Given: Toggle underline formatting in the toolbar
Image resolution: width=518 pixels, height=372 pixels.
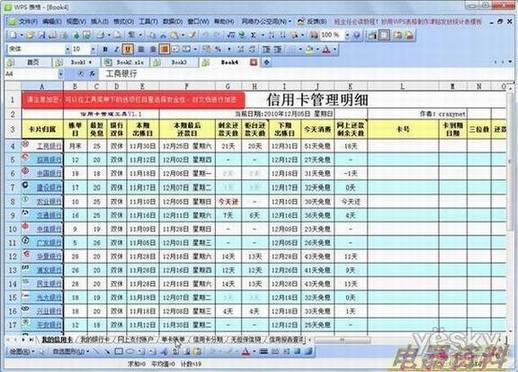Looking at the screenshot, I should pyautogui.click(x=128, y=50).
